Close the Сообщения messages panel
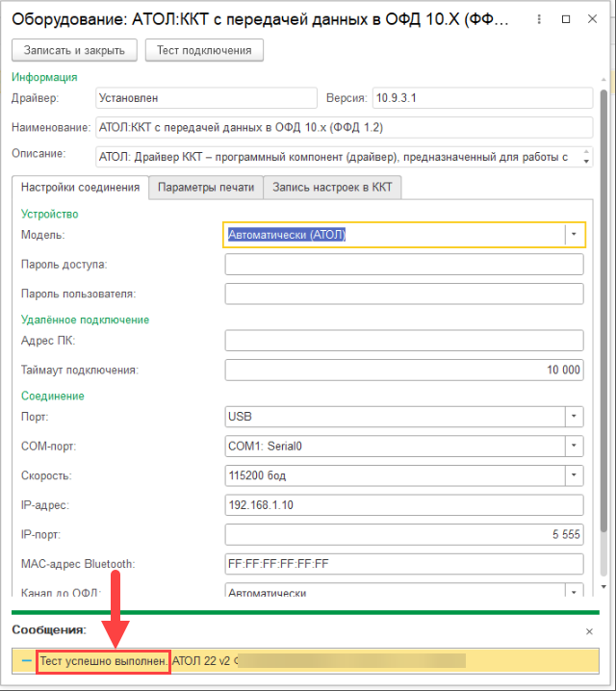The image size is (616, 691). (589, 631)
